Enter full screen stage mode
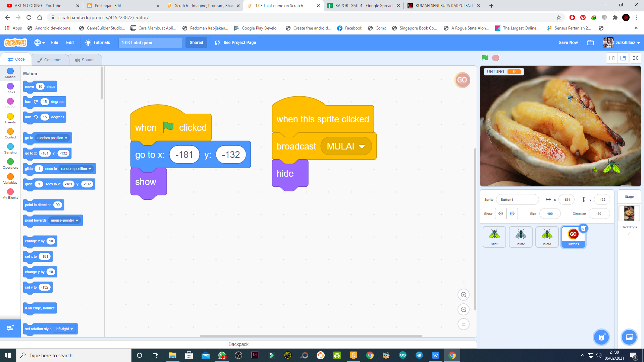The height and width of the screenshot is (362, 644). tap(635, 58)
